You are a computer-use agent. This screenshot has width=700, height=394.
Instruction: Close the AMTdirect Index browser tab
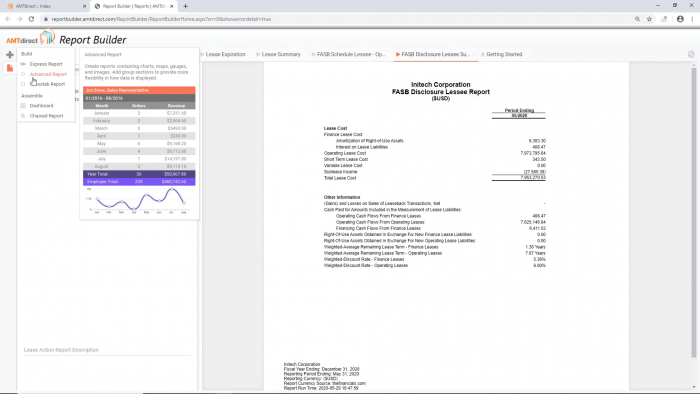[x=84, y=6]
